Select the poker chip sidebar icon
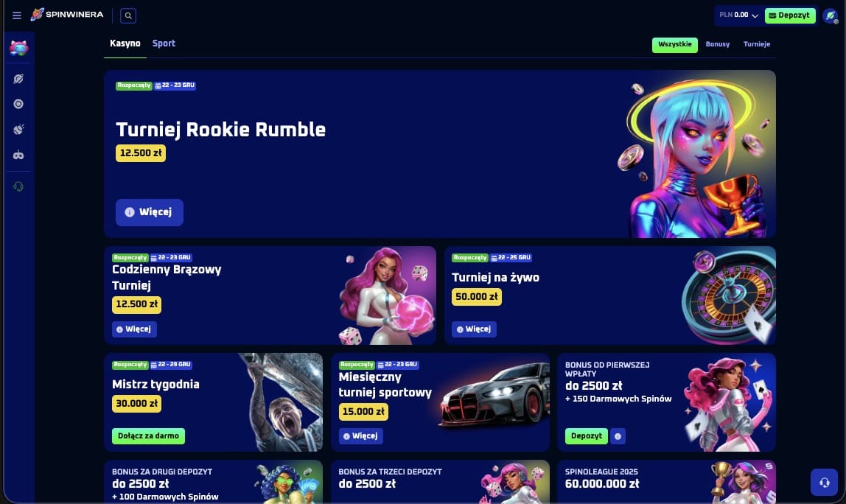The width and height of the screenshot is (846, 504). click(18, 104)
